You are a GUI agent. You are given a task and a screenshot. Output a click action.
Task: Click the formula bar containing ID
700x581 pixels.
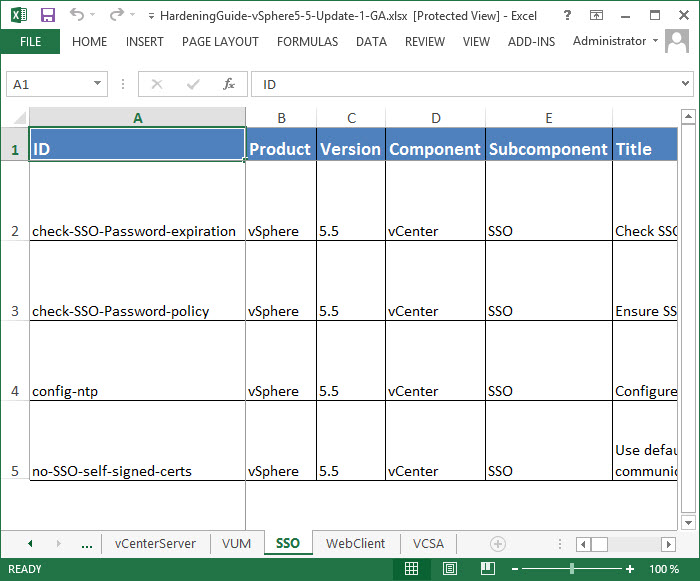[464, 84]
